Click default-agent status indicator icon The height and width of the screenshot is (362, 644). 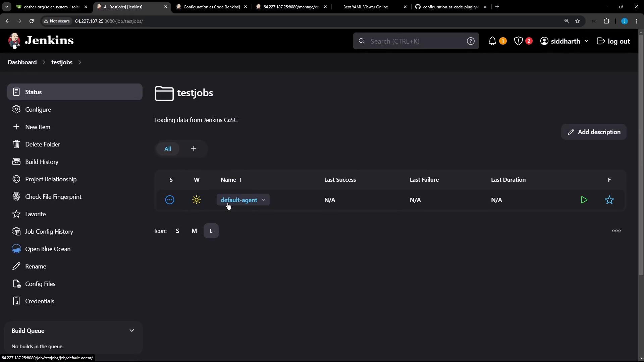(170, 200)
